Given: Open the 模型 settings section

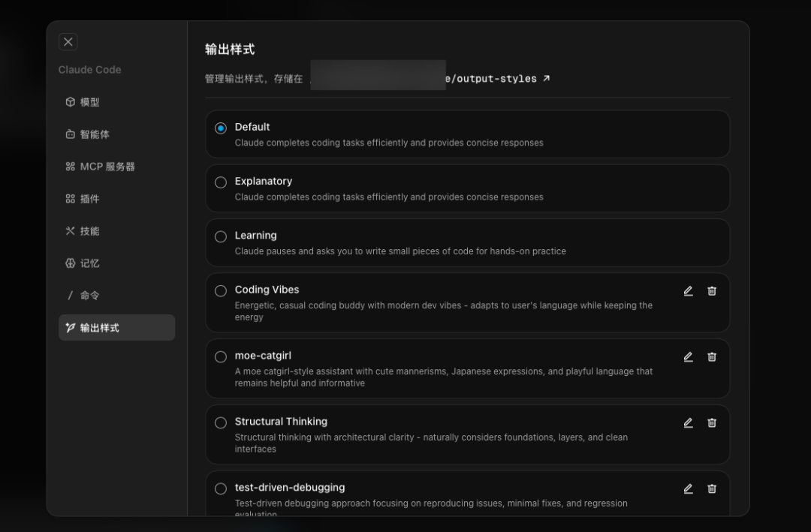Looking at the screenshot, I should [x=89, y=102].
